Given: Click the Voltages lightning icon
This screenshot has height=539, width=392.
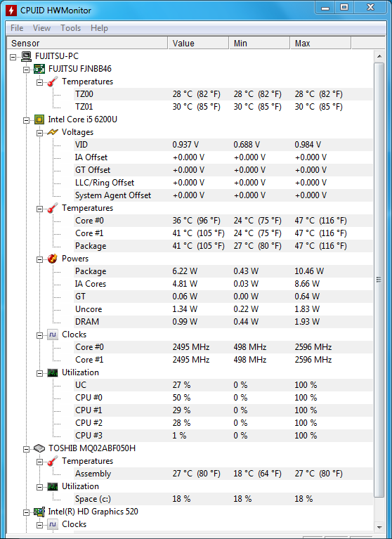Looking at the screenshot, I should [53, 132].
